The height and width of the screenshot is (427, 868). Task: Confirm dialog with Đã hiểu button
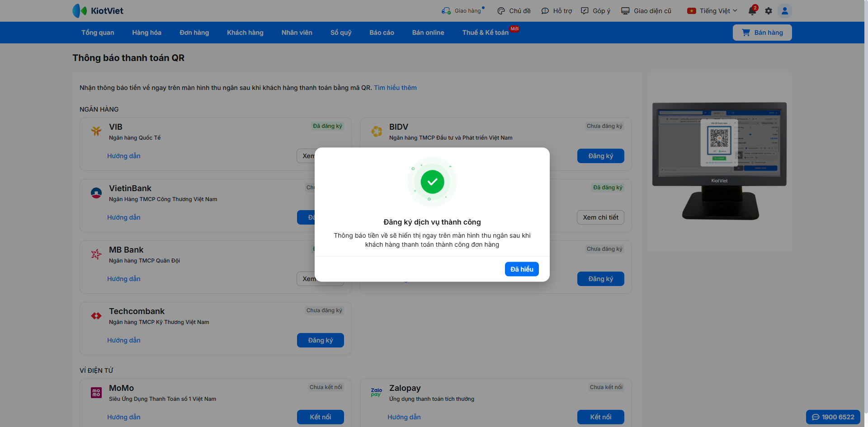tap(522, 269)
